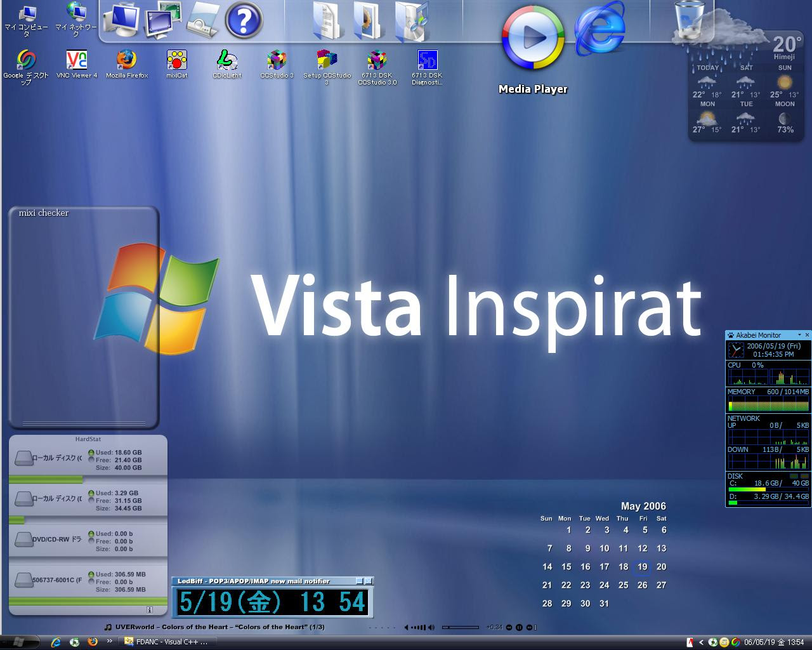Open 6713 DSK Diagnostics shortcut
This screenshot has width=812, height=650.
(x=428, y=67)
